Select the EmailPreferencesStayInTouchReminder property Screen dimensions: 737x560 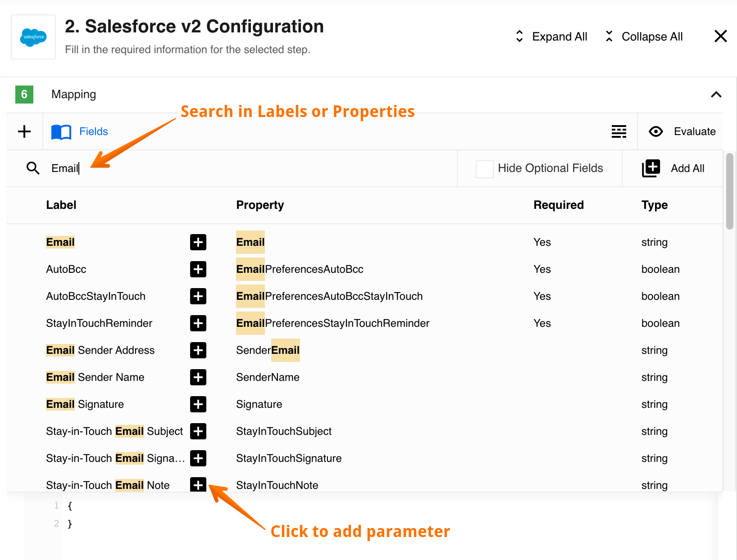pyautogui.click(x=332, y=323)
